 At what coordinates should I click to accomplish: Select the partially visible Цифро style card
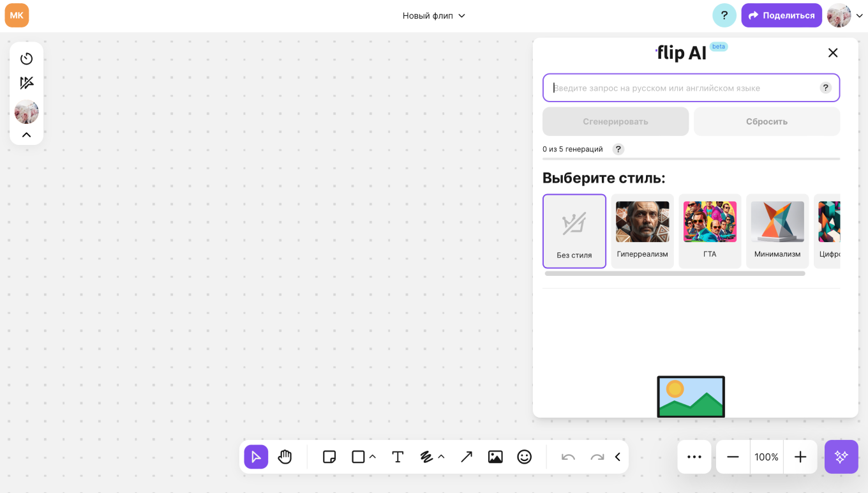click(827, 231)
